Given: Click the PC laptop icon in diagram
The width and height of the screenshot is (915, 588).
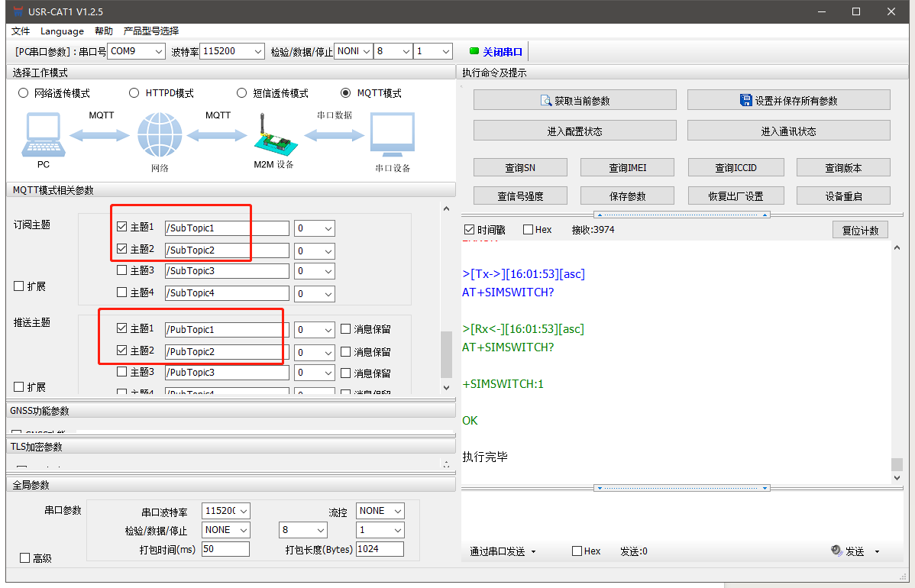Looking at the screenshot, I should pos(43,134).
